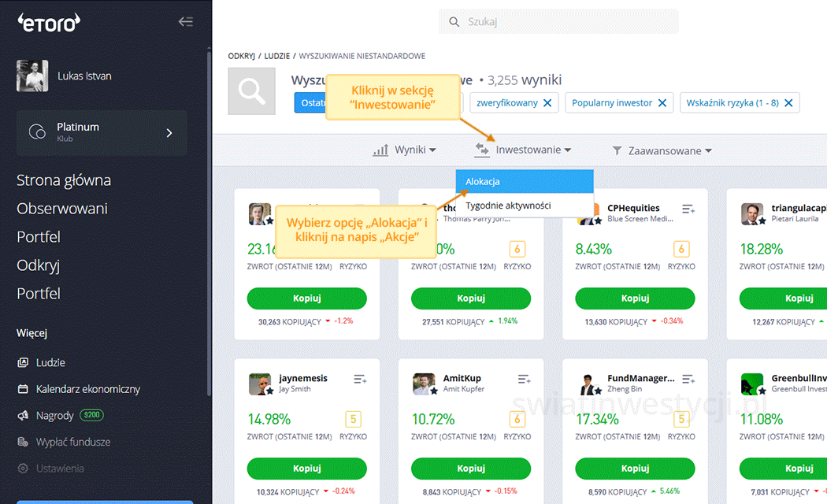Open Ludzie from the Więcej section
Screen dimensions: 827x504
(50, 363)
